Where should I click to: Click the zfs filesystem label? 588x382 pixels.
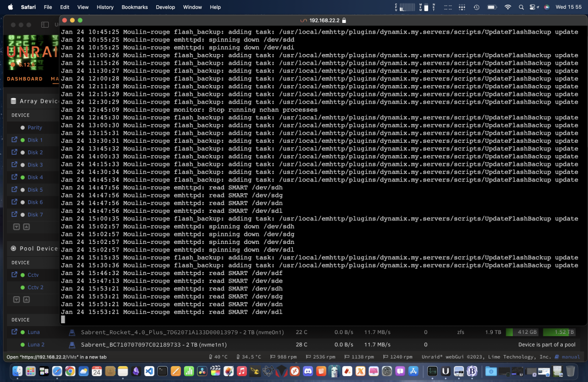pos(460,332)
